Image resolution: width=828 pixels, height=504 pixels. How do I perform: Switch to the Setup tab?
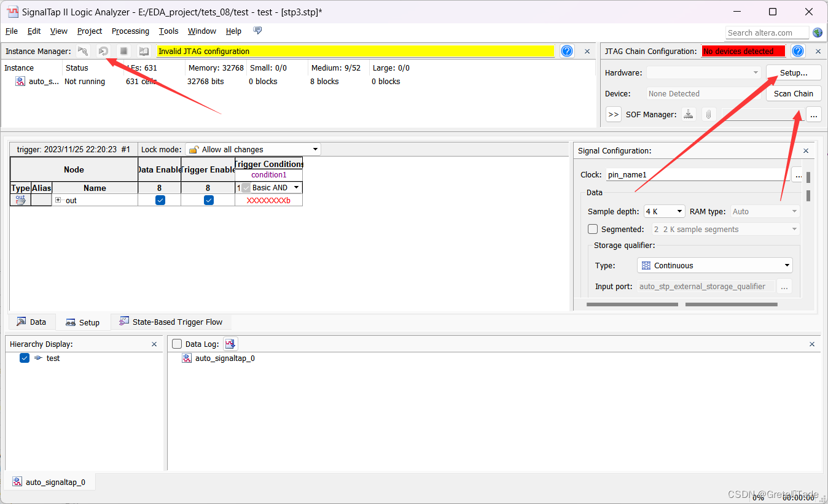(x=83, y=322)
